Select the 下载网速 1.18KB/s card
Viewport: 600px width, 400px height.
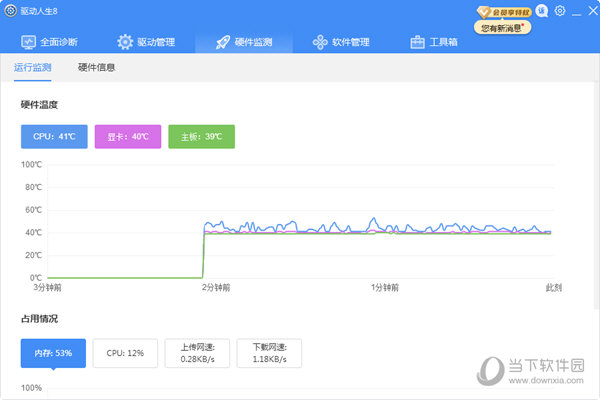pos(269,353)
